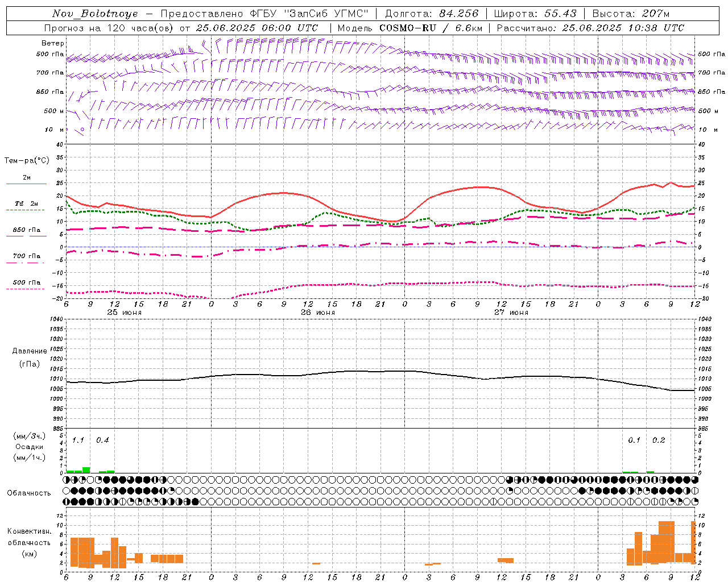Click the red line sample under 2м legend
The width and height of the screenshot is (728, 582).
[26, 184]
